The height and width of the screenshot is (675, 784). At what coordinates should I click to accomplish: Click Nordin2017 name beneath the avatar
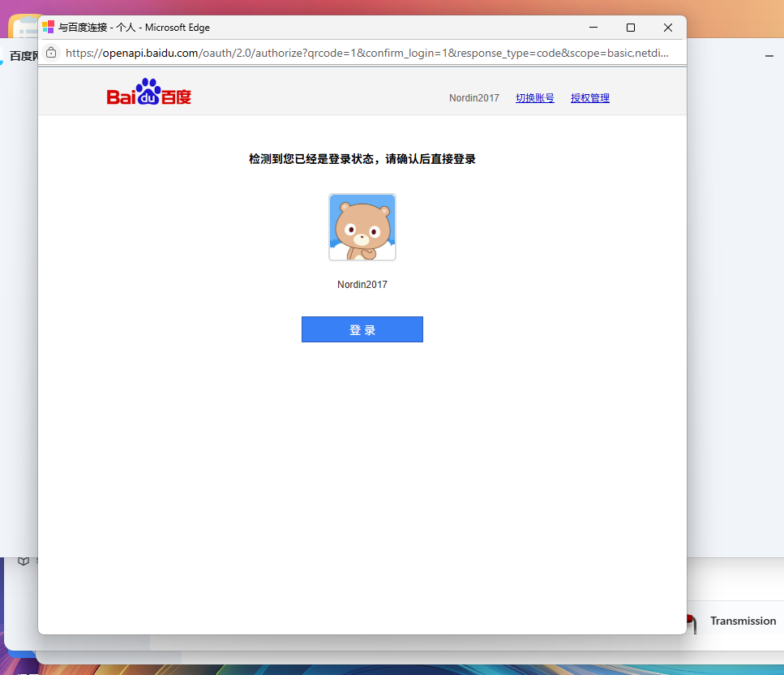point(362,285)
